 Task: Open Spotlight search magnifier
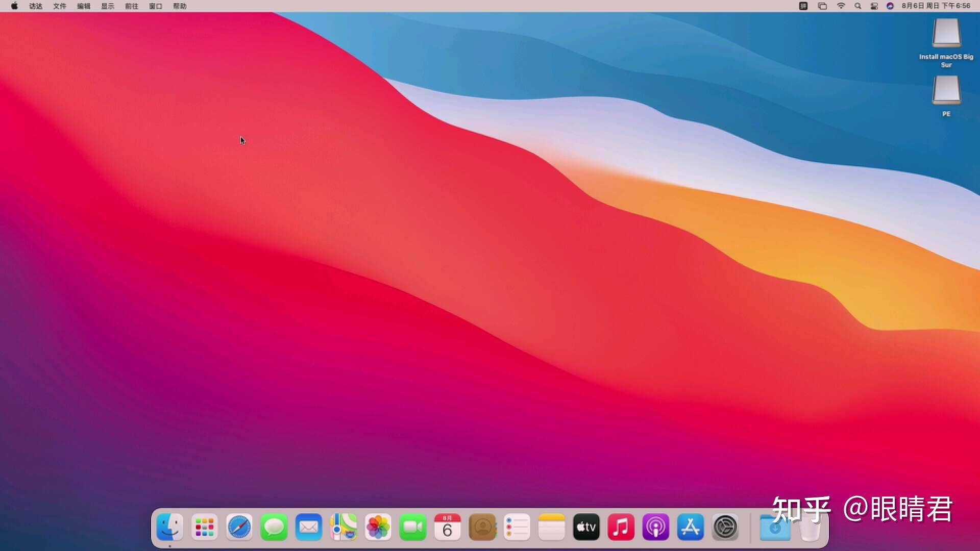[858, 6]
